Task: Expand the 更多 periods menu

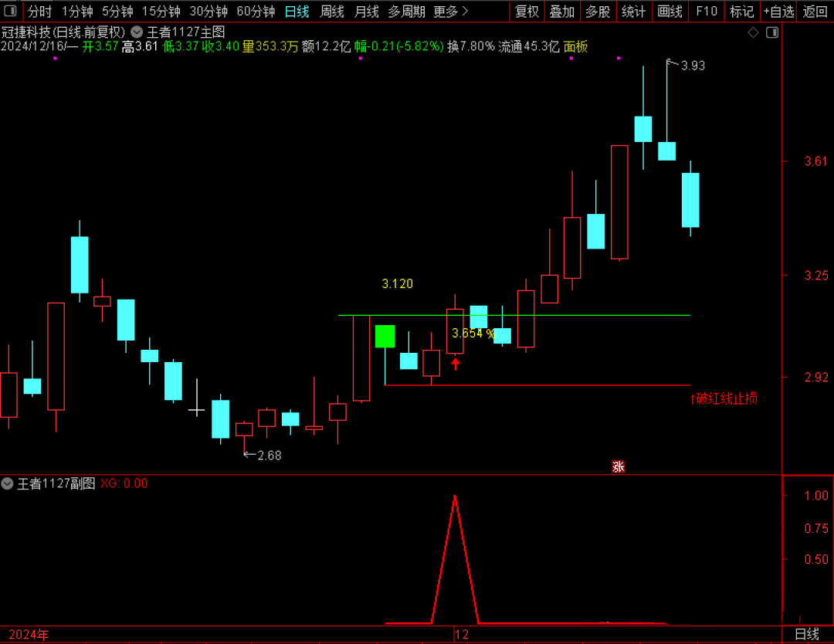Action: pyautogui.click(x=450, y=12)
